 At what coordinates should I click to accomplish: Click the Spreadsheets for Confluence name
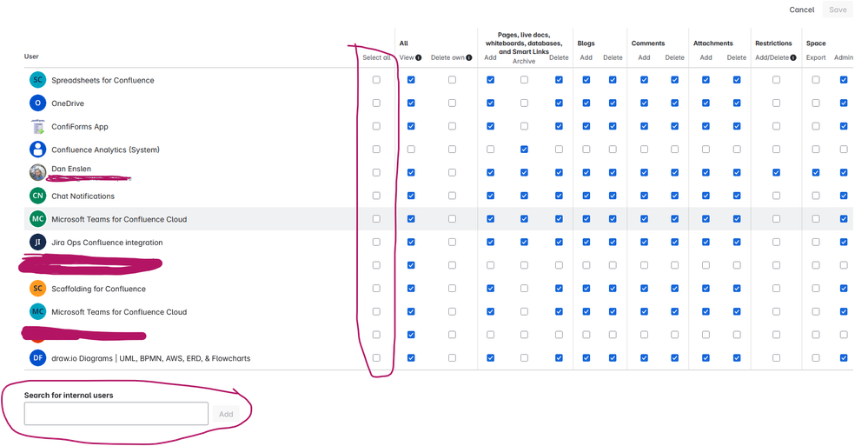103,80
